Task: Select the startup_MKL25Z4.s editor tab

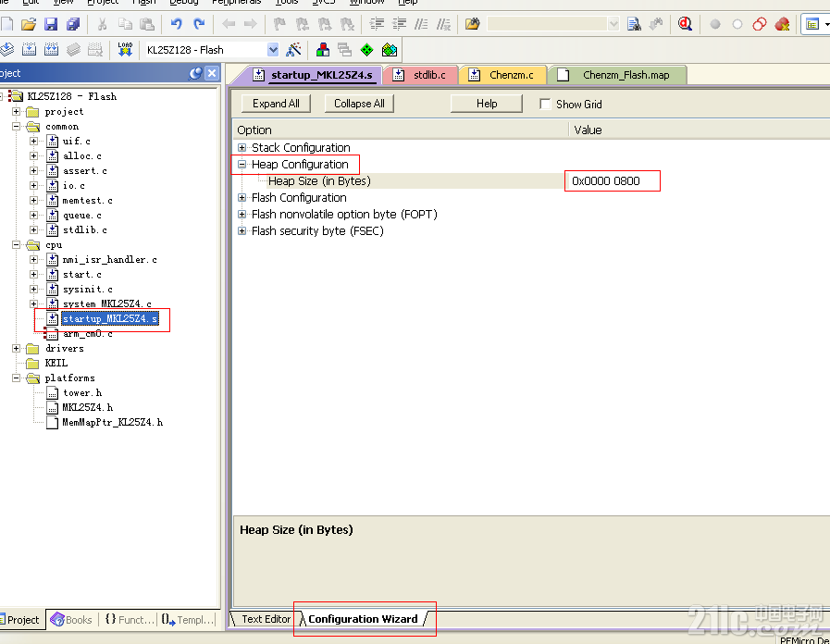Action: (315, 75)
